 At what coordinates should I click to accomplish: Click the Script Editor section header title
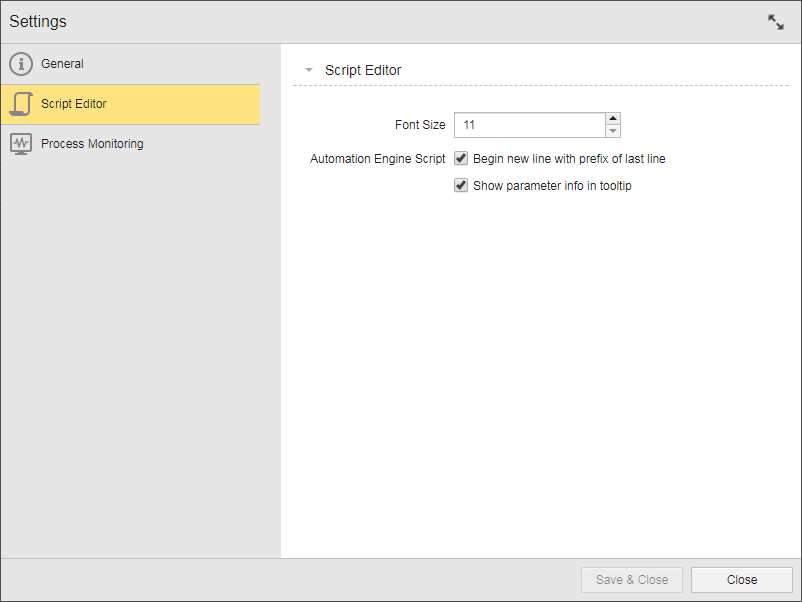(x=363, y=71)
